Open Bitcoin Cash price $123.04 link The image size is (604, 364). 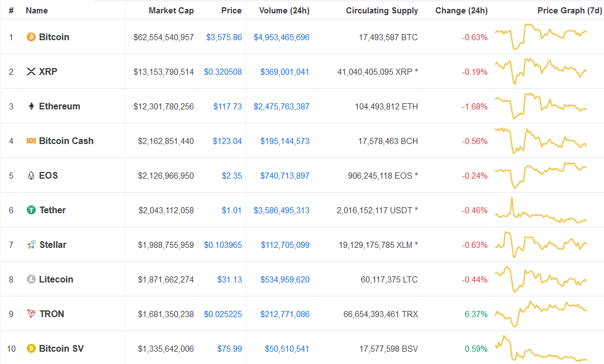227,141
